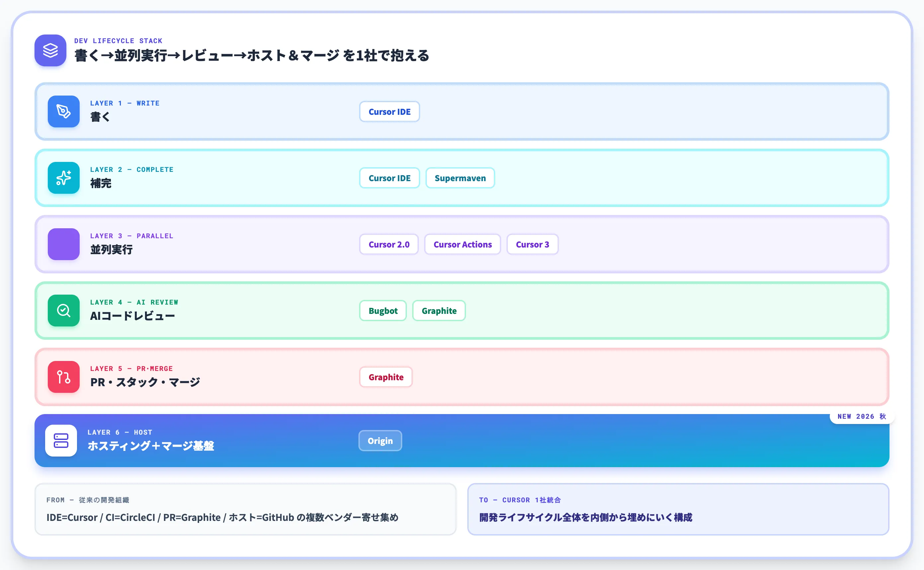The width and height of the screenshot is (924, 570).
Task: Click the pull request icon for Layer 5
Action: click(63, 377)
